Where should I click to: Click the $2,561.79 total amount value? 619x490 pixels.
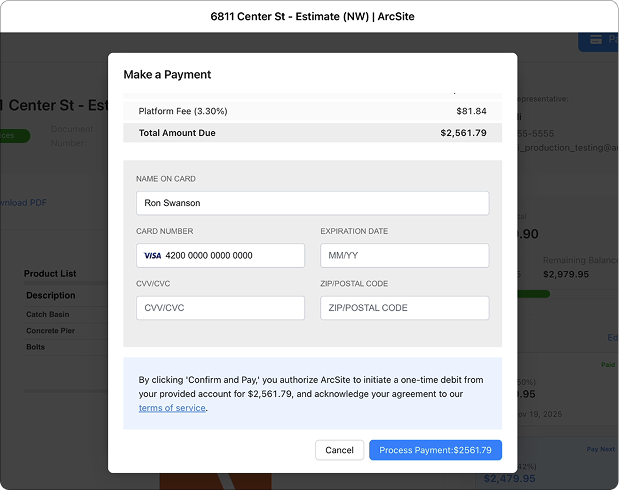point(463,133)
